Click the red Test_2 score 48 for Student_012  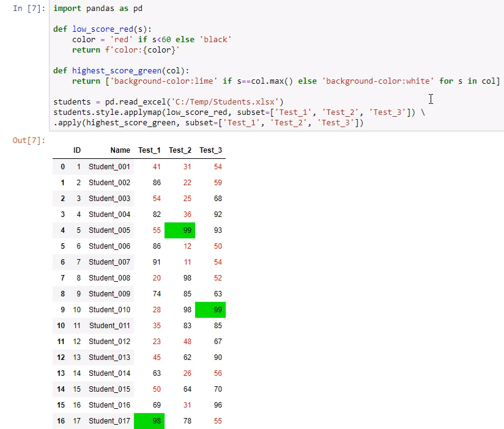[x=187, y=342]
